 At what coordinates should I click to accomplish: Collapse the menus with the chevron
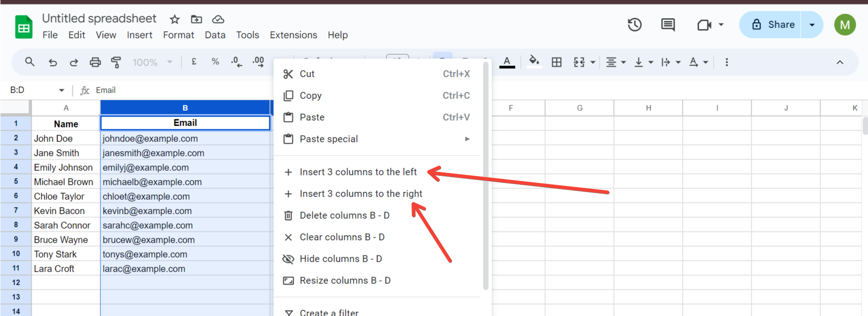839,62
